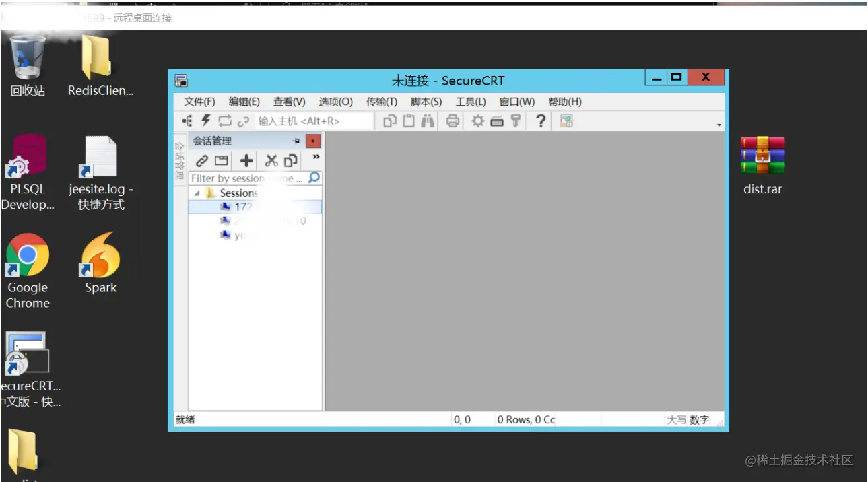Click the Cut scissors icon in Session Manager

click(x=271, y=161)
